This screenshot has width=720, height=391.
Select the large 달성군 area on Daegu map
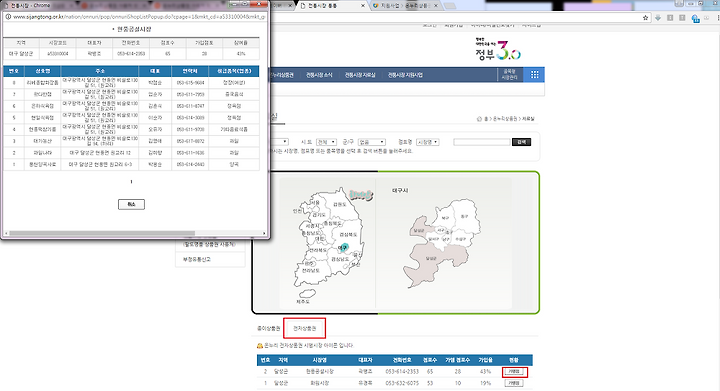(431, 258)
